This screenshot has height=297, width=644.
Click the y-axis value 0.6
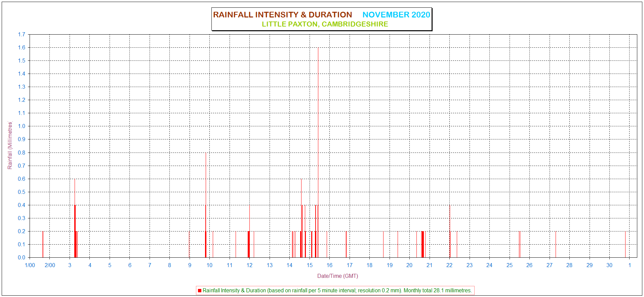[x=22, y=179]
